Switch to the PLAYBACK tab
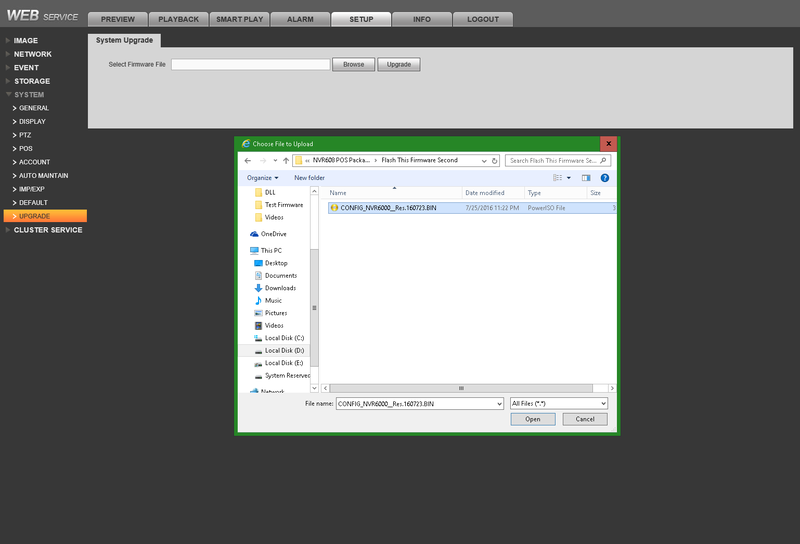The image size is (800, 544). (179, 19)
